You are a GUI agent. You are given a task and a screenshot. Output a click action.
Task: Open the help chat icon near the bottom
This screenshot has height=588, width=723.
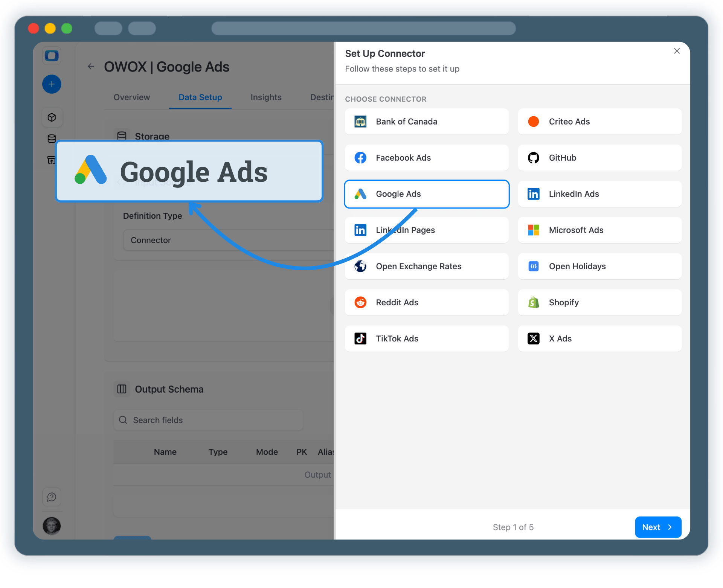click(52, 497)
